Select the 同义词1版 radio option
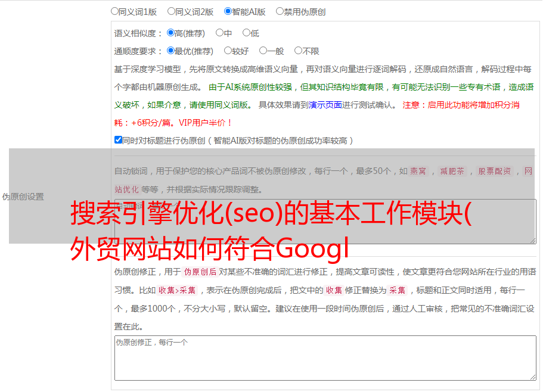The image size is (543, 392). 114,11
